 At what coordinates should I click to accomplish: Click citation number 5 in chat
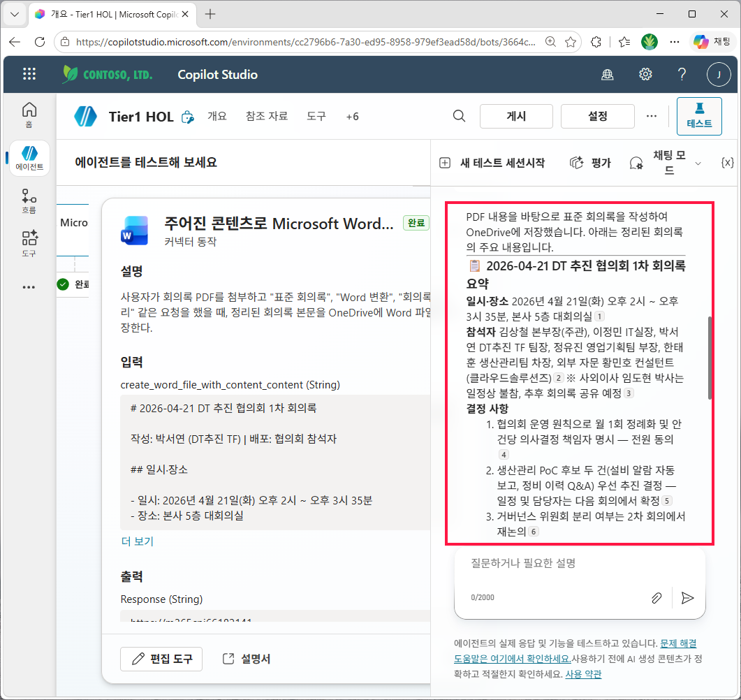pos(667,501)
